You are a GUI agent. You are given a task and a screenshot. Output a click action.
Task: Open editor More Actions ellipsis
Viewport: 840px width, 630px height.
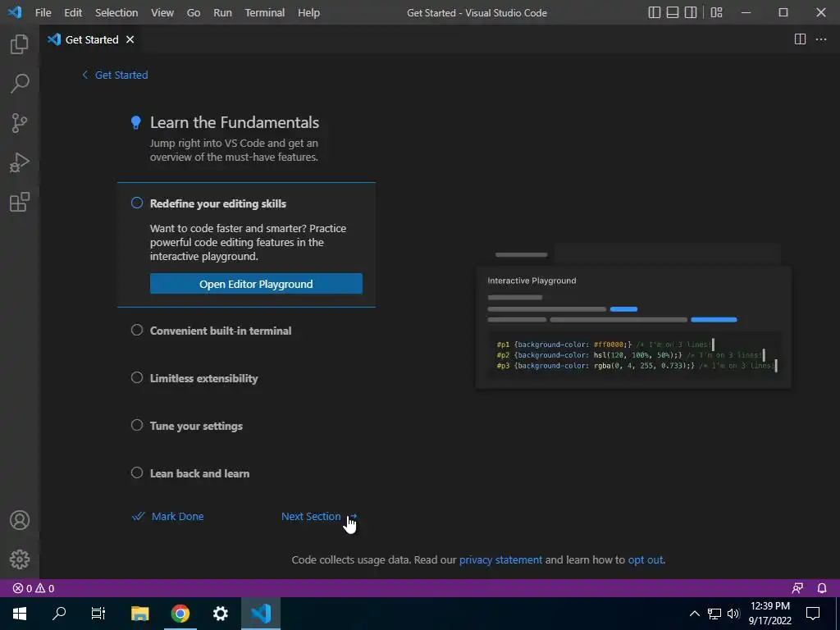coord(820,39)
